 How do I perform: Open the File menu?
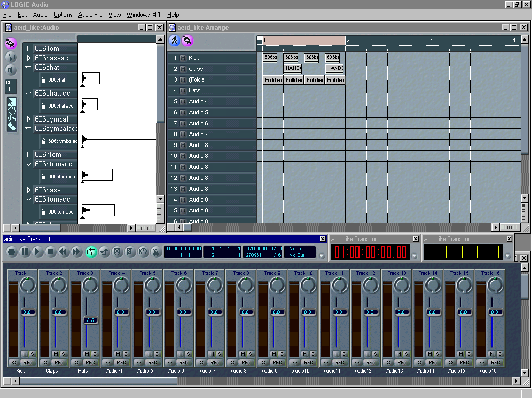click(x=7, y=15)
